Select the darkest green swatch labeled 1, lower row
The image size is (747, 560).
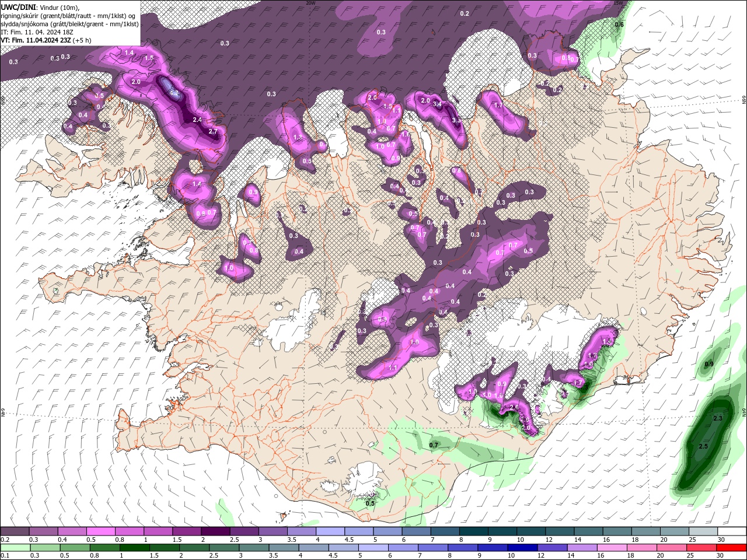pos(134,548)
